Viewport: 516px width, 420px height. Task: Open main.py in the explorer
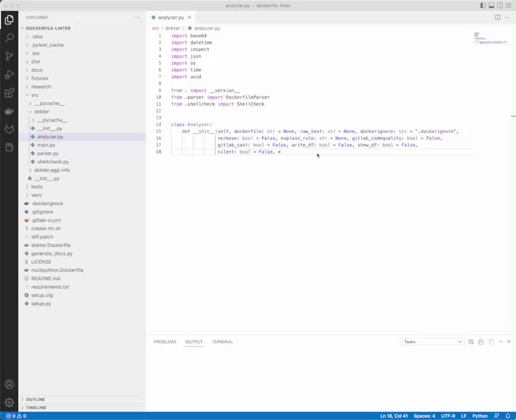(x=46, y=145)
